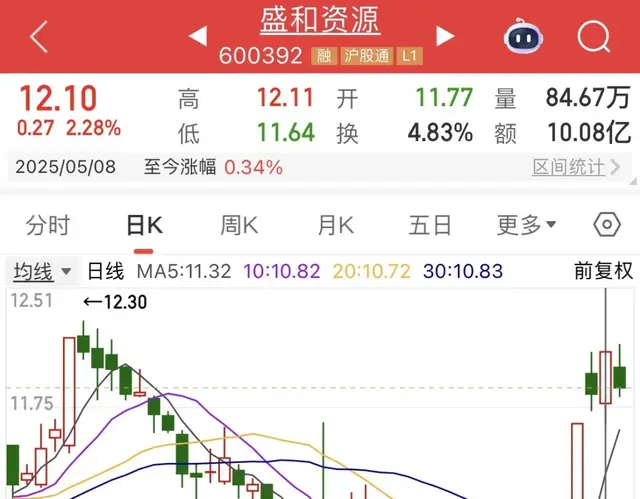
Task: Tap the 至今涨幅 0.34% value
Action: [x=253, y=167]
